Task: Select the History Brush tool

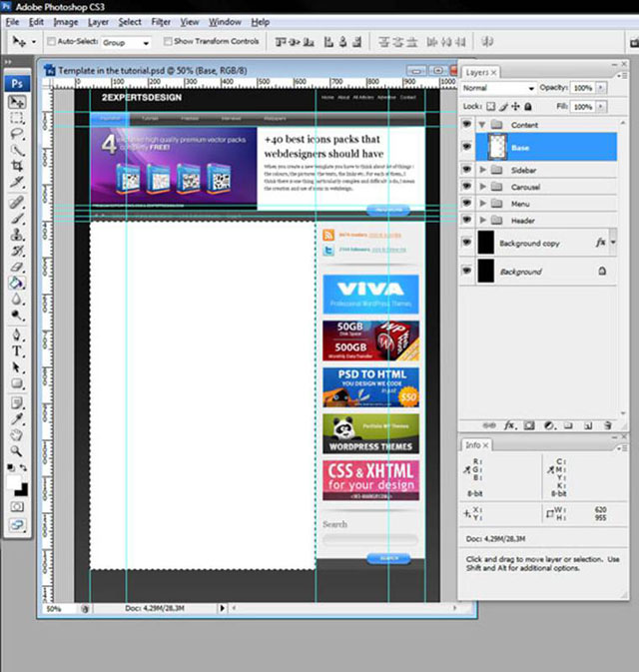Action: click(17, 251)
